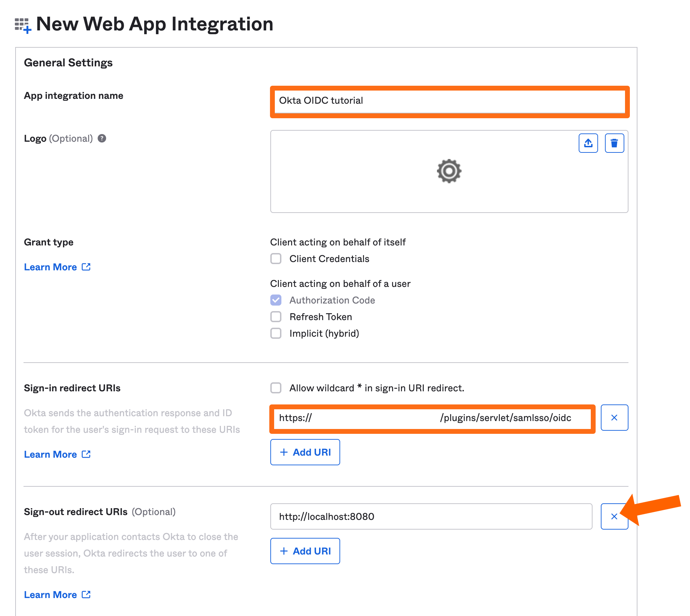This screenshot has height=616, width=690.
Task: Add URI under Sign-out redirect URIs
Action: pos(305,551)
